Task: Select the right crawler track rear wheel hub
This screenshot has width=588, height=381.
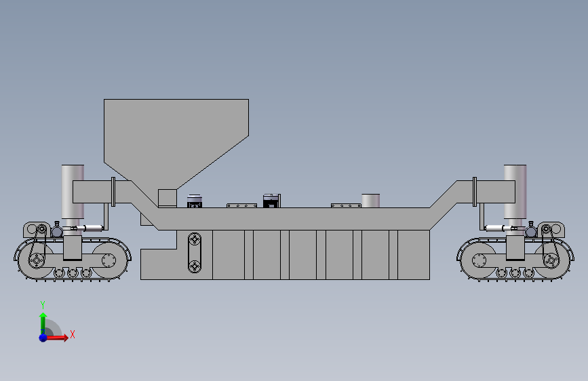Action: [x=551, y=260]
